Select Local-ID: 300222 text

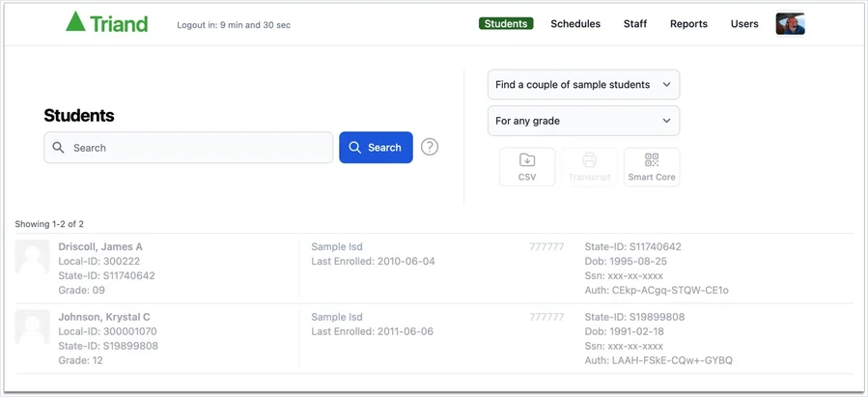coord(99,261)
